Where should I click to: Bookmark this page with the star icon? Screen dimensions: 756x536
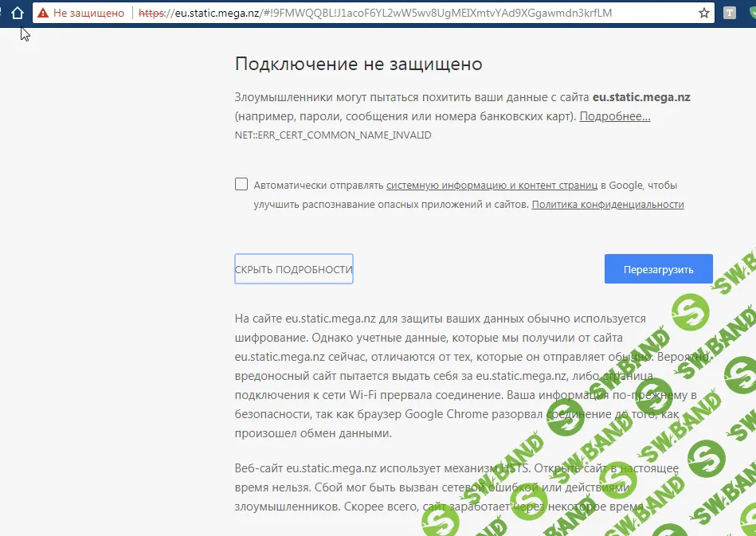click(703, 13)
